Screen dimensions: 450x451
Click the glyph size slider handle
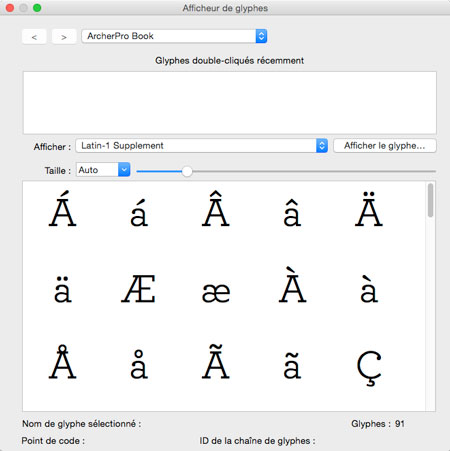[x=187, y=171]
